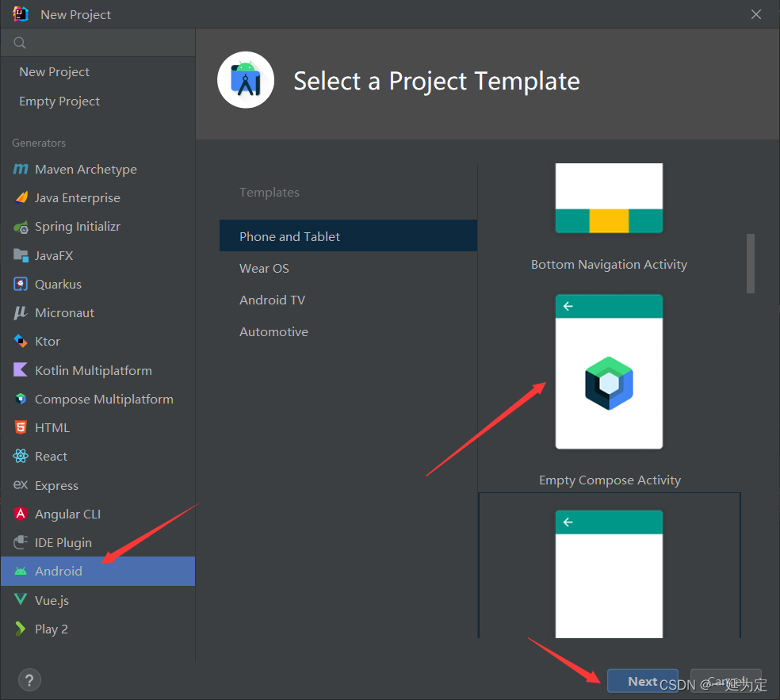The image size is (780, 700).
Task: Choose the Quarkus generator icon
Action: [21, 284]
